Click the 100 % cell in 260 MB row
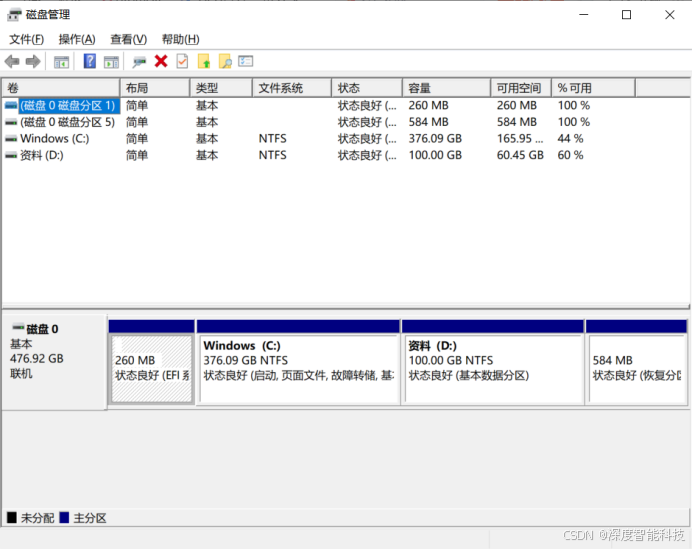The height and width of the screenshot is (549, 693). click(574, 106)
